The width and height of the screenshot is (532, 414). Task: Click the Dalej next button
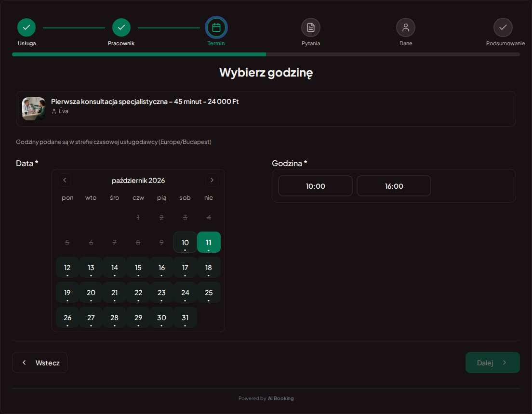[492, 362]
